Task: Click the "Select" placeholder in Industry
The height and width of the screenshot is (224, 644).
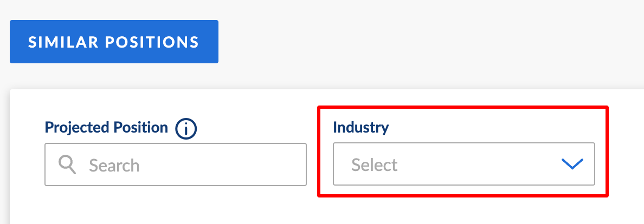Action: coord(375,164)
